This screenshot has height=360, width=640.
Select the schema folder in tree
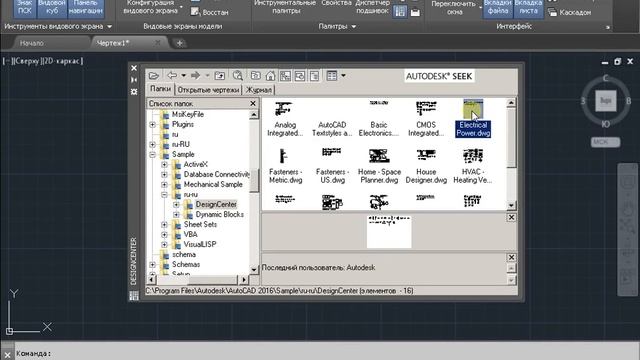tap(184, 254)
